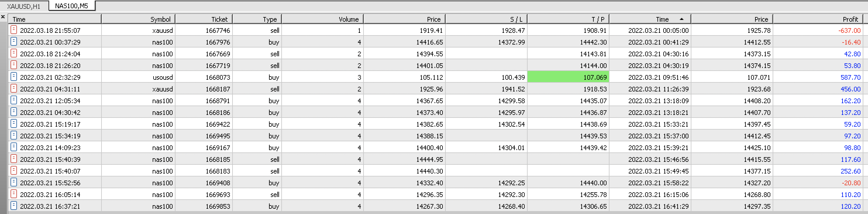This screenshot has height=214, width=868.
Task: Select the -637.00 profit cell
Action: pos(849,30)
